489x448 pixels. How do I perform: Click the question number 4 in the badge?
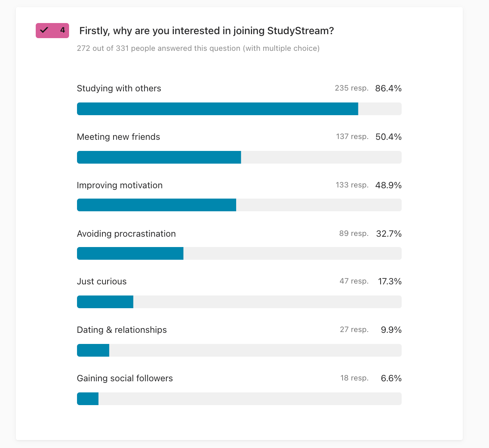point(62,30)
